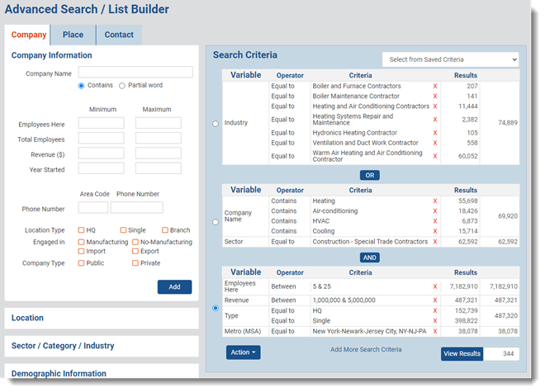
Task: Check the Private company type box
Action: [135, 263]
